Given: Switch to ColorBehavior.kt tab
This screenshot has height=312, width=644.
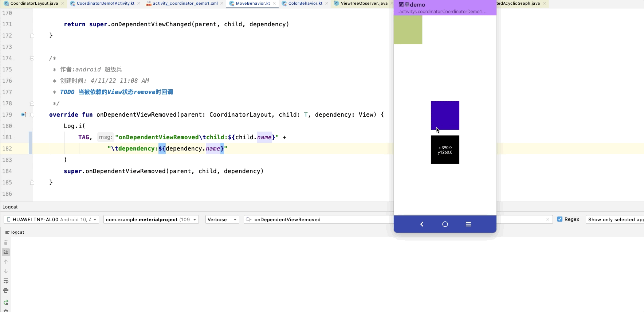Looking at the screenshot, I should (x=305, y=3).
